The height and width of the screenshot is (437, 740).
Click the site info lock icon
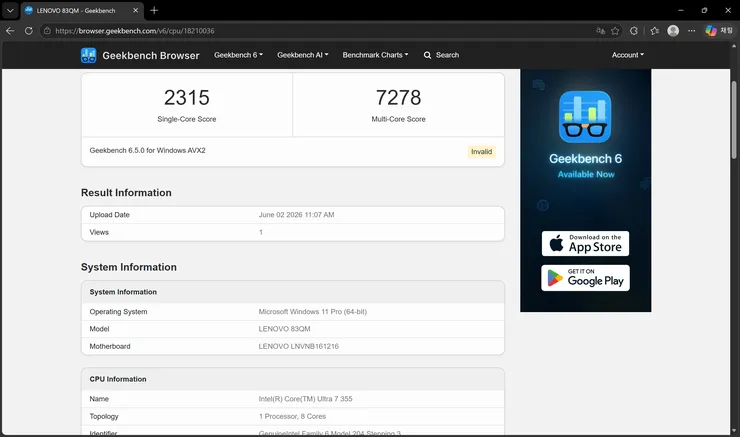click(47, 31)
